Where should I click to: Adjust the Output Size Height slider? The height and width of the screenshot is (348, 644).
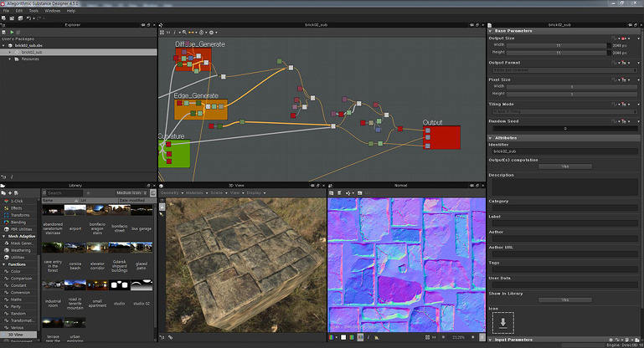tap(559, 53)
